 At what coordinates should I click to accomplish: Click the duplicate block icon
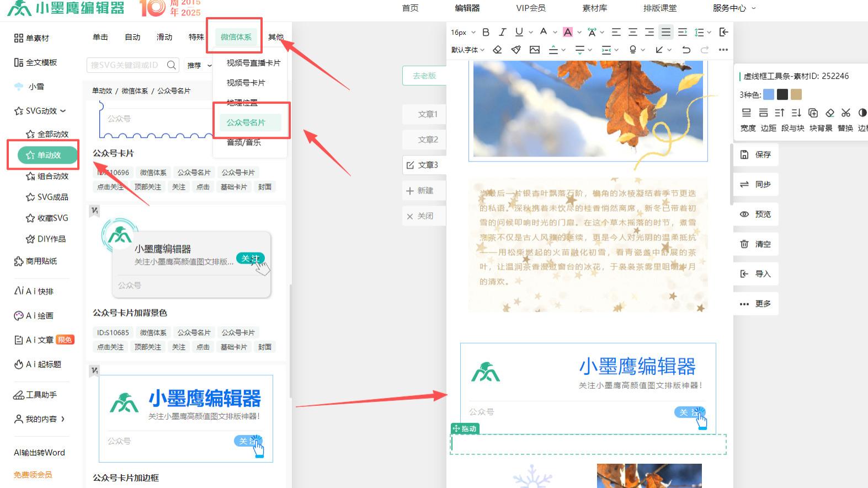813,112
